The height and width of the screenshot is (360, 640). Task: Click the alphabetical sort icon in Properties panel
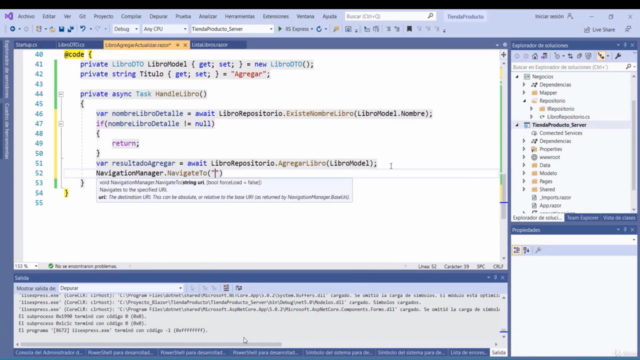(527, 250)
